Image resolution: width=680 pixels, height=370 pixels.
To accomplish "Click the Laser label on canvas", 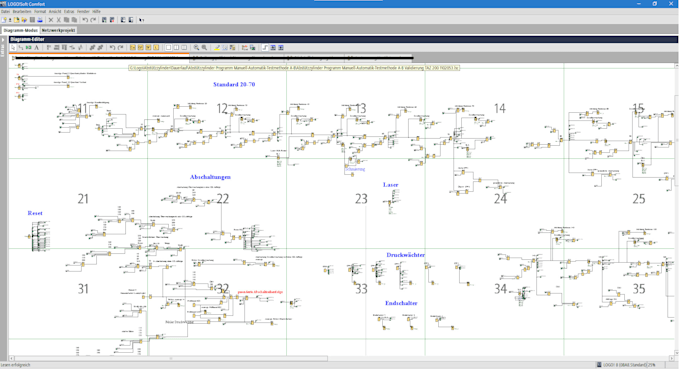I will [391, 185].
